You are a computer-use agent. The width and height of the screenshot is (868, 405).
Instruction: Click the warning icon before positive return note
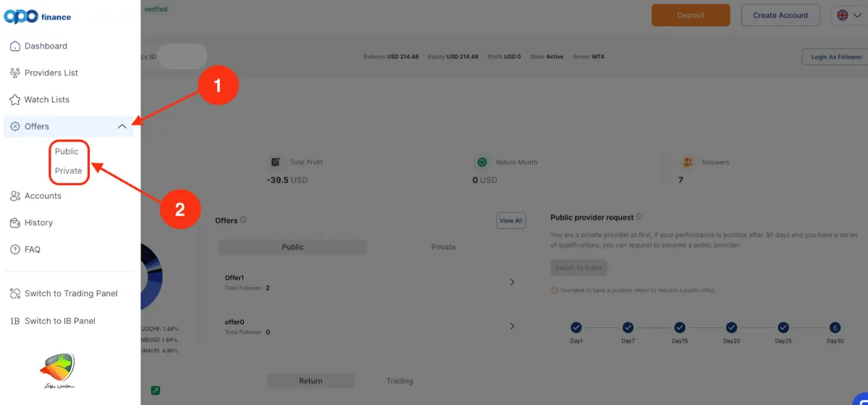pos(554,290)
